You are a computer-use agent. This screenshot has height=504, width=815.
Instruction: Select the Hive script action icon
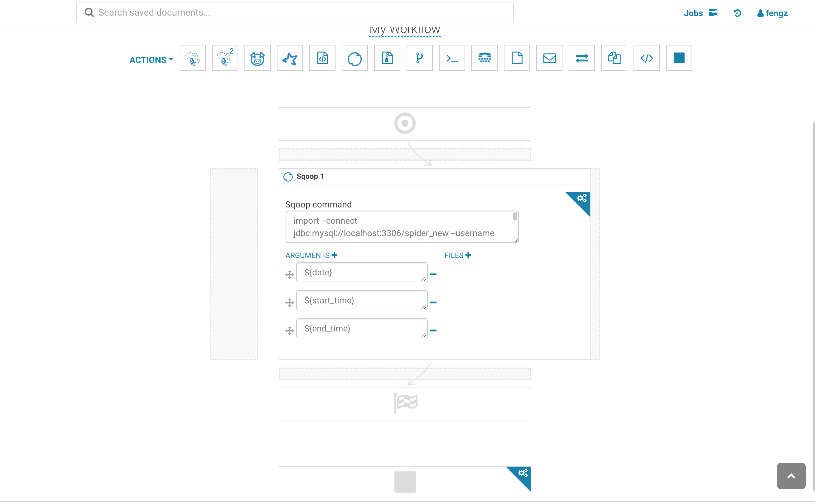pos(192,58)
